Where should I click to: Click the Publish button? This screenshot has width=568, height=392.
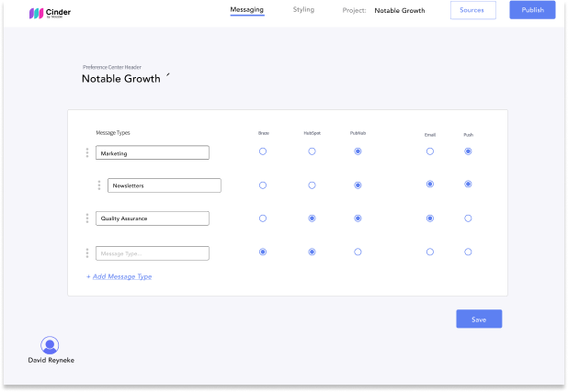[532, 11]
